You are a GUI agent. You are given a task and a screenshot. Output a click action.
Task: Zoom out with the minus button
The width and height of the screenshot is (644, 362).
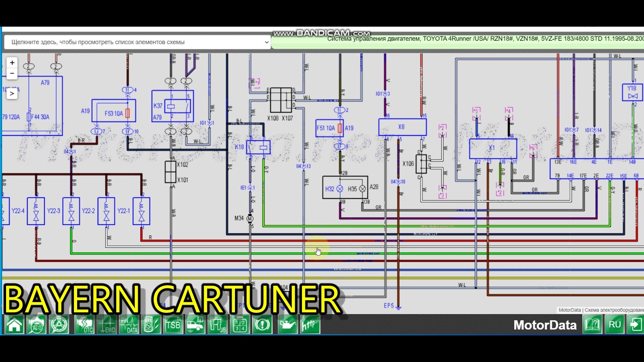tap(12, 73)
